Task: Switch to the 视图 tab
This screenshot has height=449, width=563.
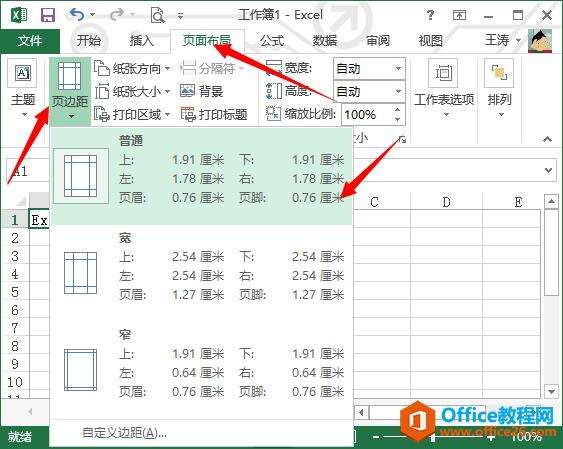Action: (431, 41)
